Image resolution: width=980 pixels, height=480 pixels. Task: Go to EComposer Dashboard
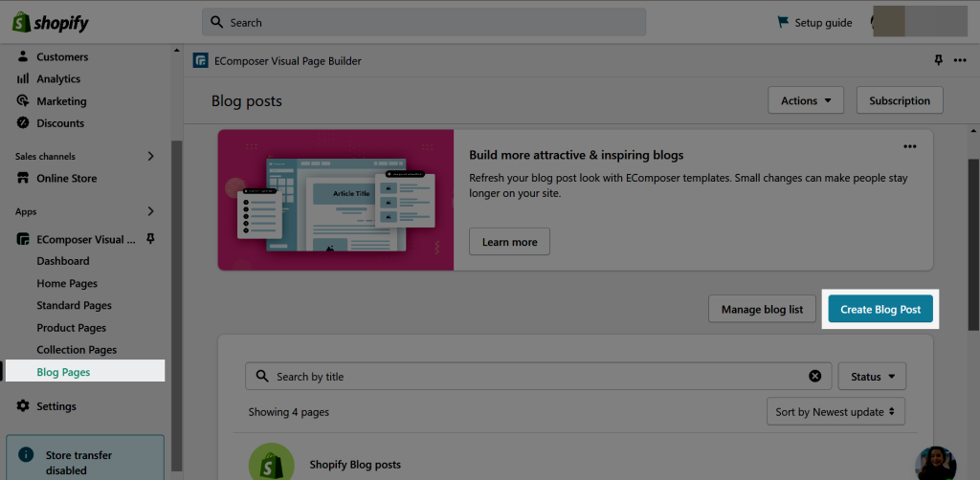pyautogui.click(x=63, y=261)
